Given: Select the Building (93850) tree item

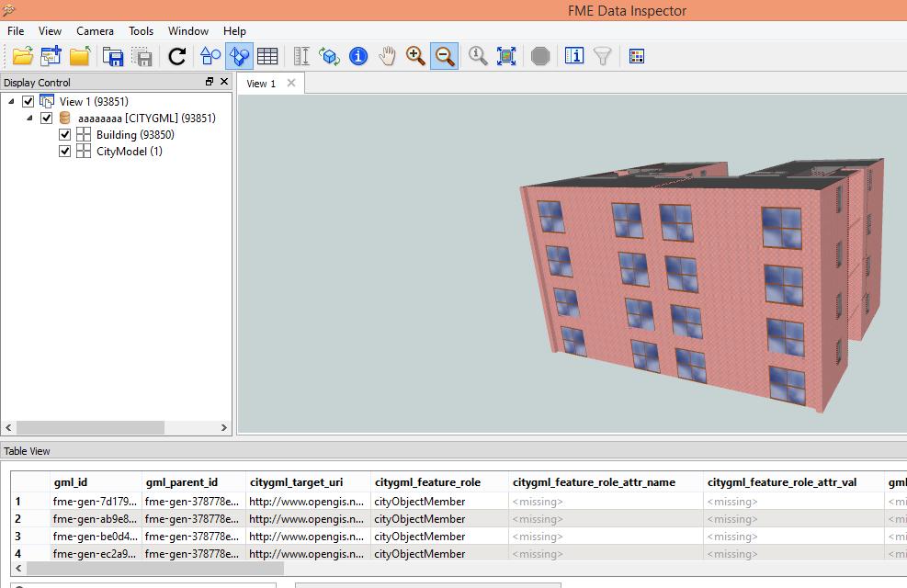Looking at the screenshot, I should [x=135, y=135].
